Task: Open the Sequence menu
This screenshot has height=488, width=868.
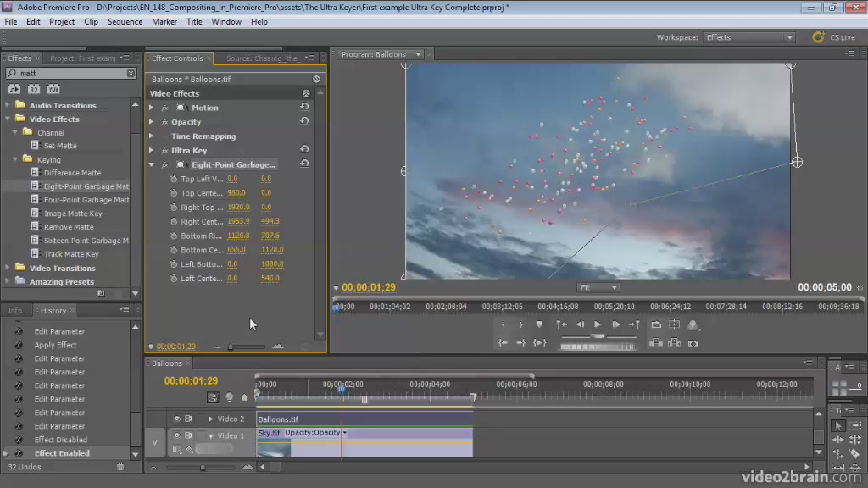Action: click(x=125, y=21)
